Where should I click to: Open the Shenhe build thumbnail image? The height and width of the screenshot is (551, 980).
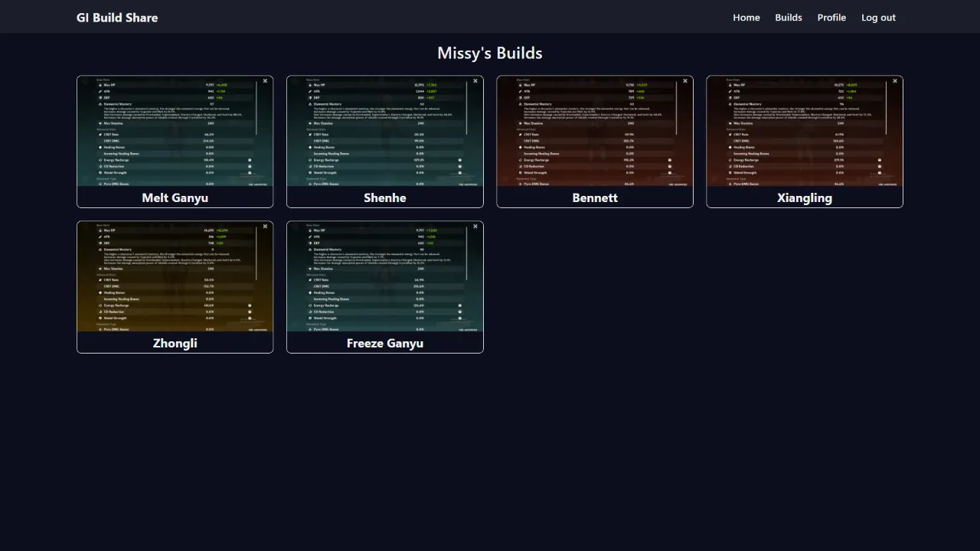384,132
